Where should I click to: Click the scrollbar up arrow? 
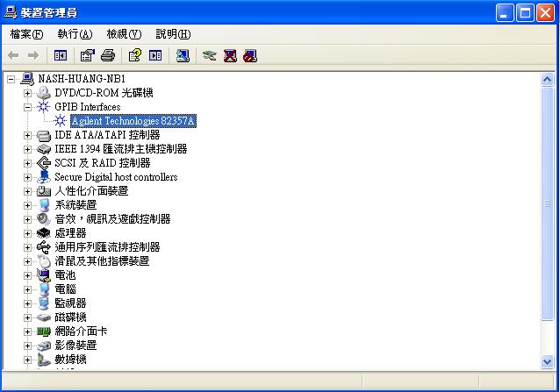(547, 79)
